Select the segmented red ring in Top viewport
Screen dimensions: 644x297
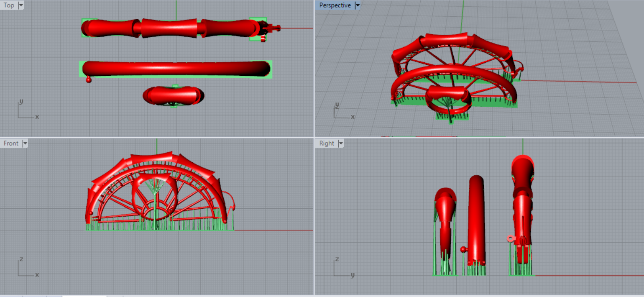pos(169,28)
